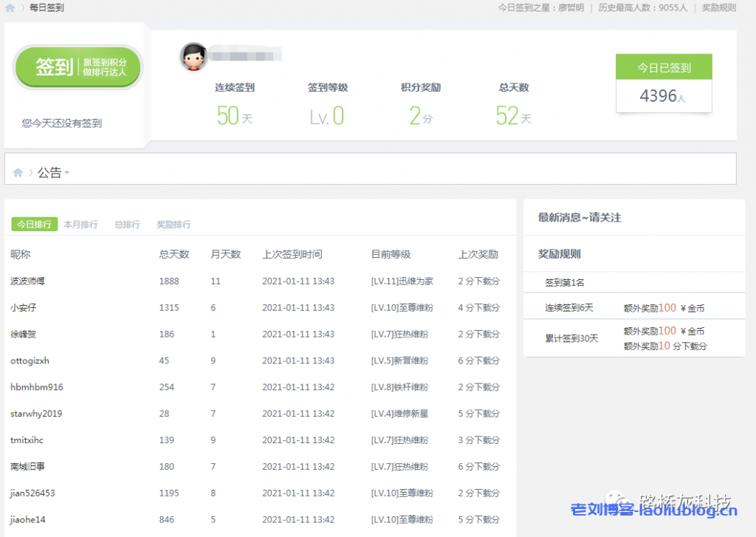Expand the 公告 dropdown arrow
Image resolution: width=756 pixels, height=537 pixels.
pyautogui.click(x=67, y=174)
